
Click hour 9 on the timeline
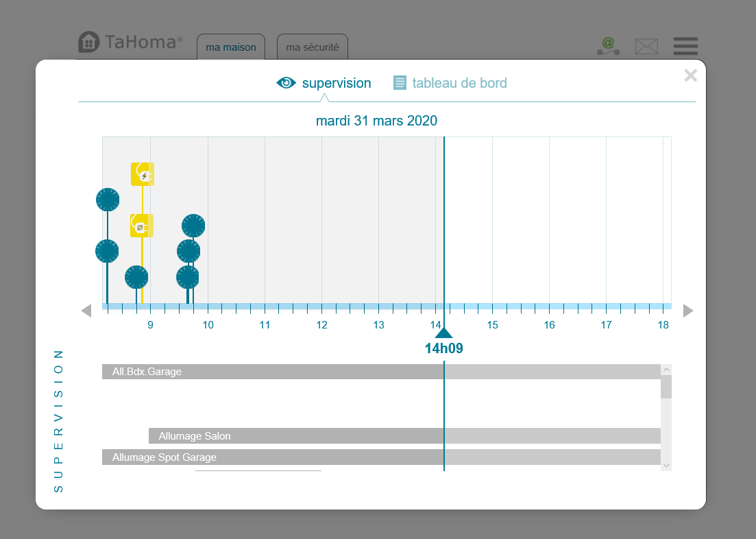click(x=150, y=325)
